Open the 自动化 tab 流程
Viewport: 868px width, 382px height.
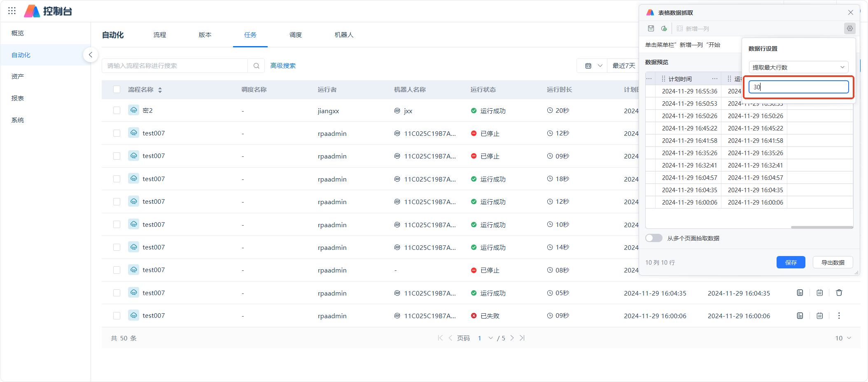tap(160, 35)
